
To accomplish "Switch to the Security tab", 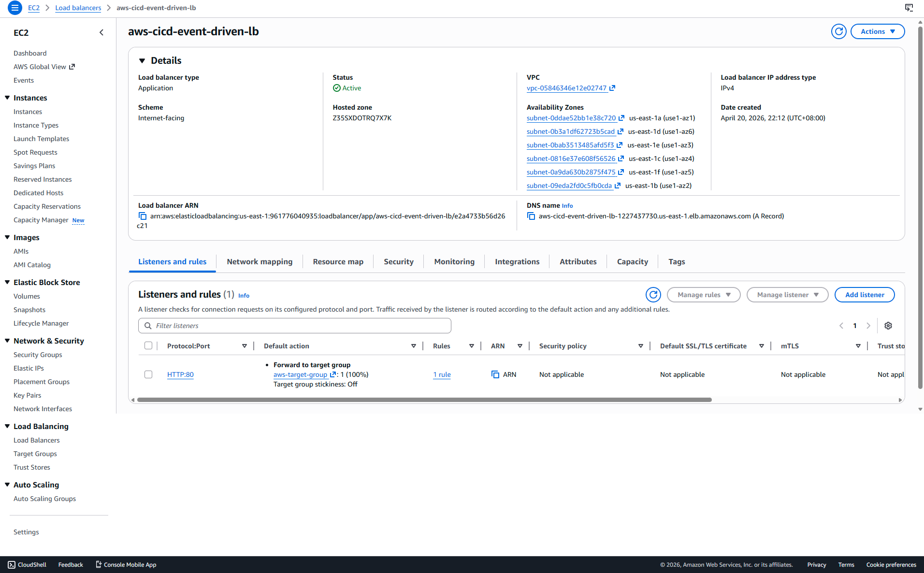I will tap(399, 261).
